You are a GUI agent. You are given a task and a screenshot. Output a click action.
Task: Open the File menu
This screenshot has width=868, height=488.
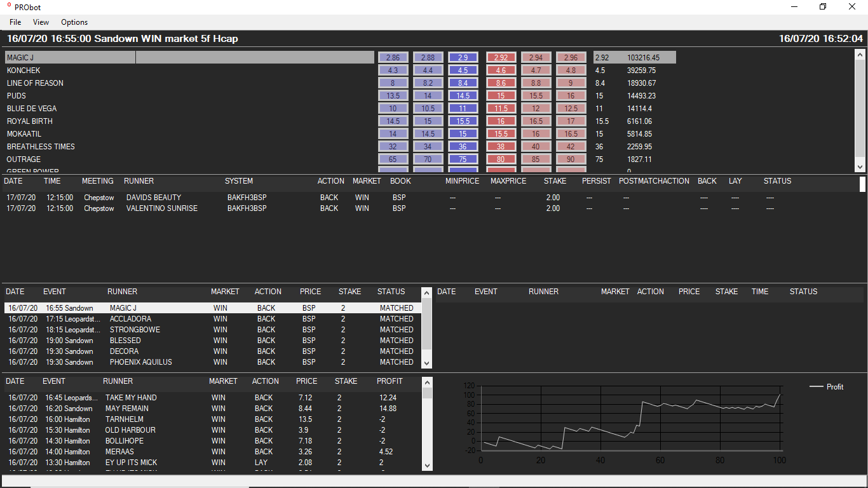click(15, 22)
